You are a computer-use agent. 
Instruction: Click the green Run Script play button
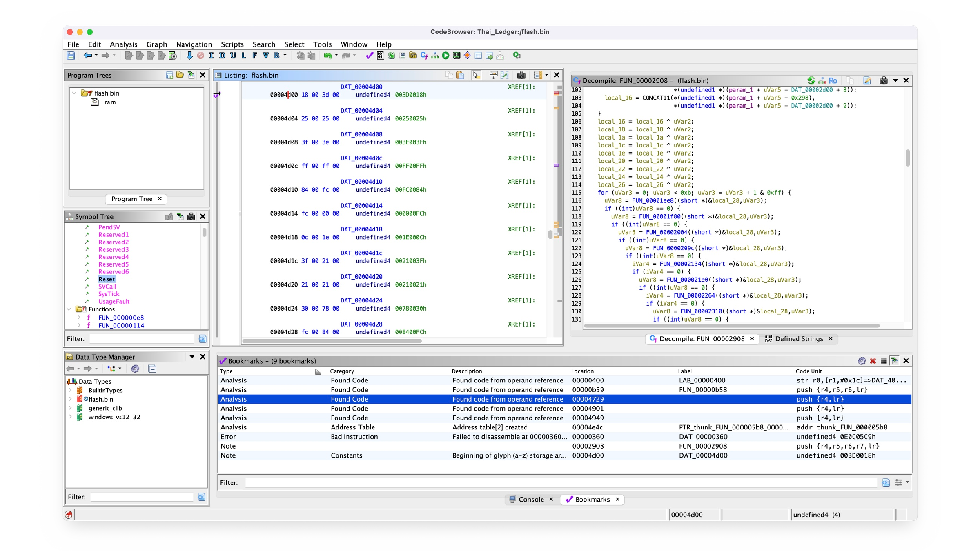(x=445, y=56)
